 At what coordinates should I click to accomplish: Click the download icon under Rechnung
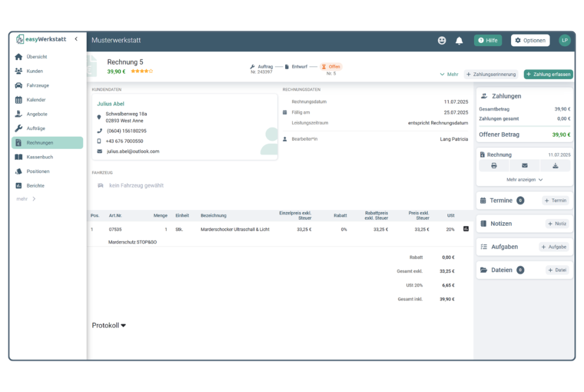[555, 166]
